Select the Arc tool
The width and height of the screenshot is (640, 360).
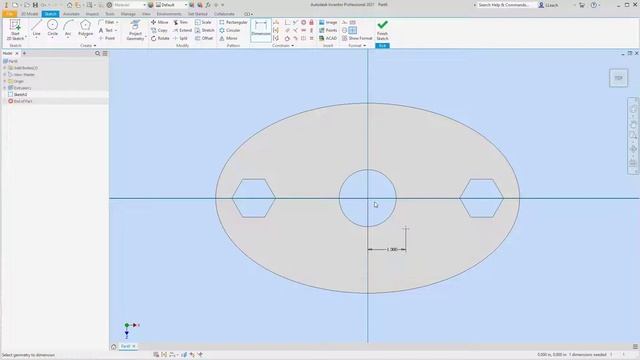click(x=68, y=29)
